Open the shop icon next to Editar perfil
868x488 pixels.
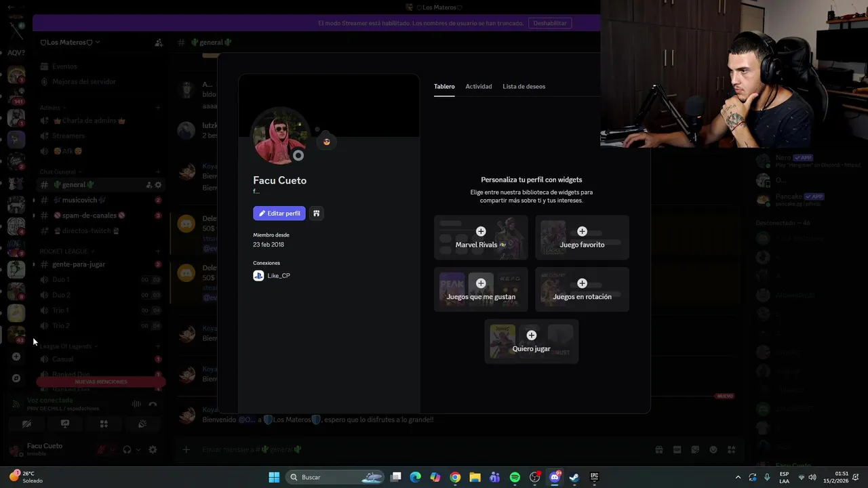(x=316, y=213)
